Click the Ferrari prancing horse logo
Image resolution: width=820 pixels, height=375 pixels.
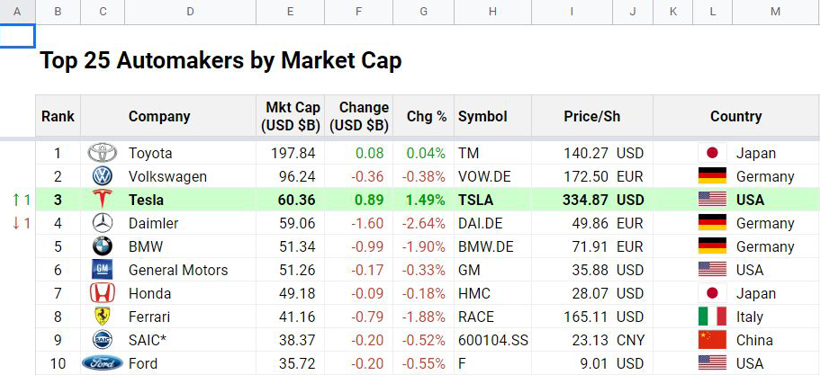[x=102, y=316]
